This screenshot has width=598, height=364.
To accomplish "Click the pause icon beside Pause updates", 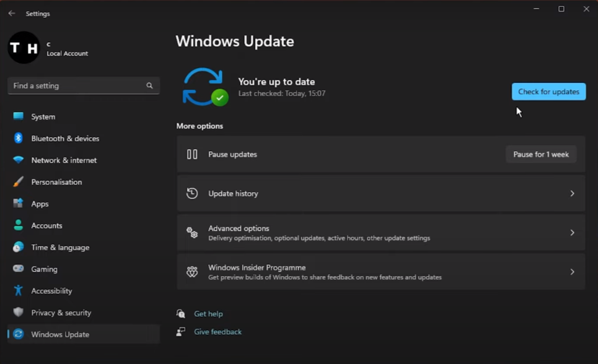I will pyautogui.click(x=192, y=154).
